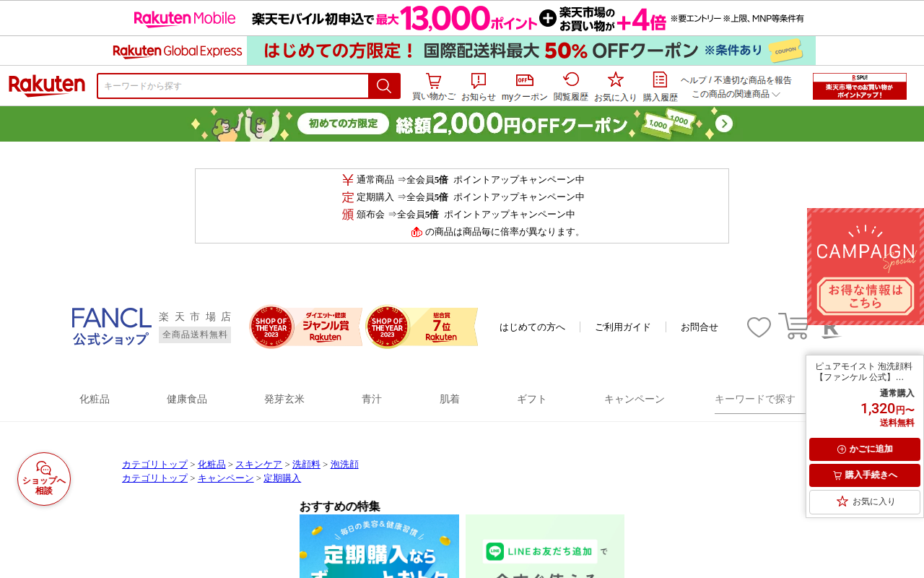Click the 全商品送料無料 label
Screen dimensions: 924x578
point(195,335)
